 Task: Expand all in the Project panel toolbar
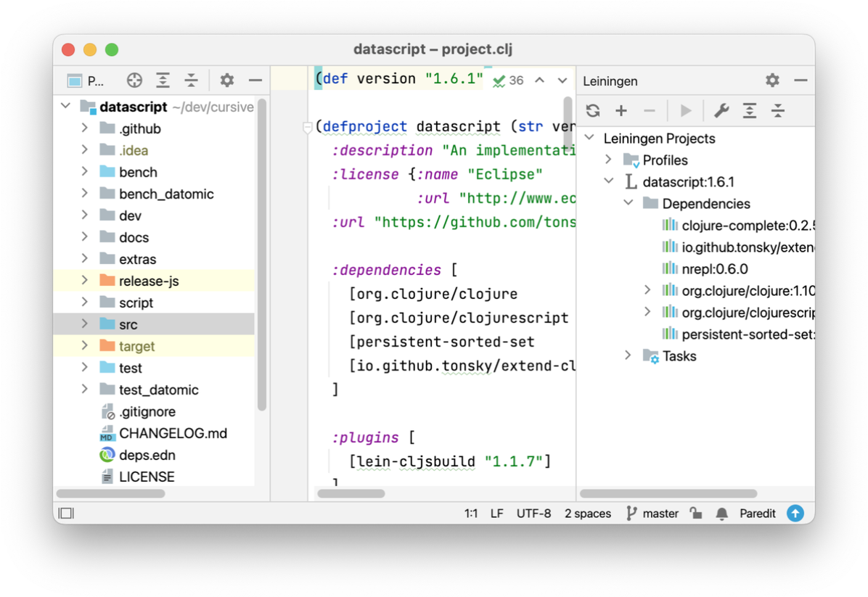[163, 81]
